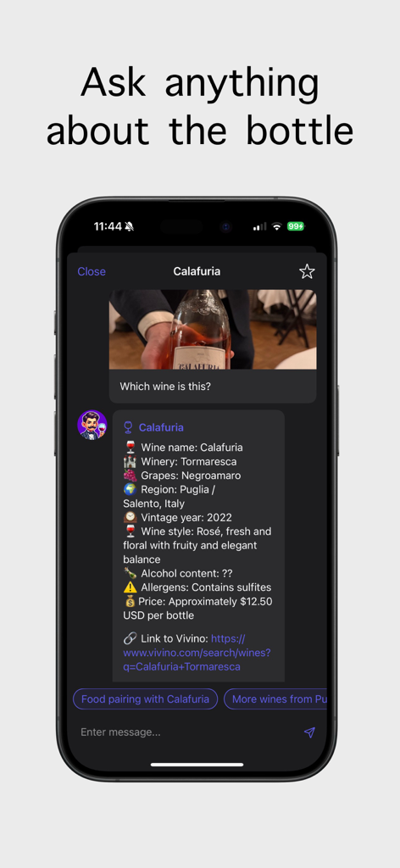Open the Vivino search link
400x868 pixels.
click(197, 653)
